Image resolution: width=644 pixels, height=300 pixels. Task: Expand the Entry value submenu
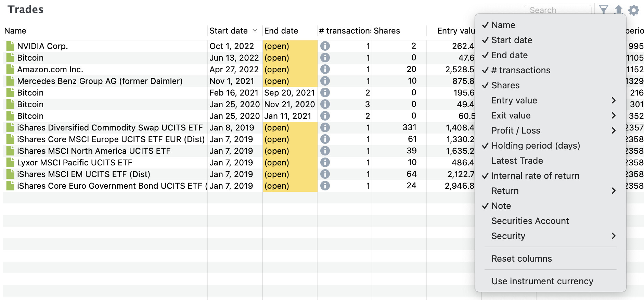(550, 100)
